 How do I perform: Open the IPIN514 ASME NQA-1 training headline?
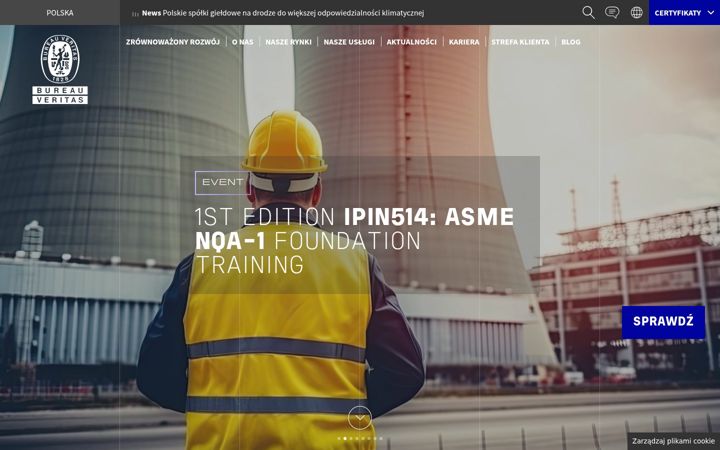point(354,241)
